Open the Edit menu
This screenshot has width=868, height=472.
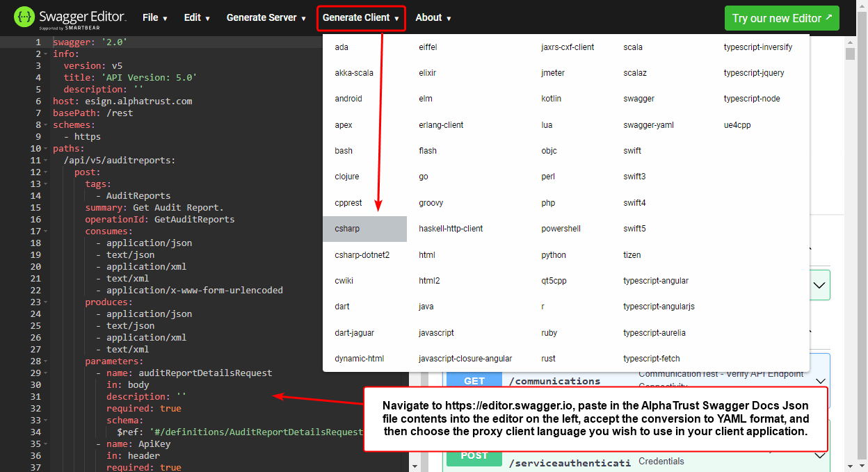tap(197, 17)
